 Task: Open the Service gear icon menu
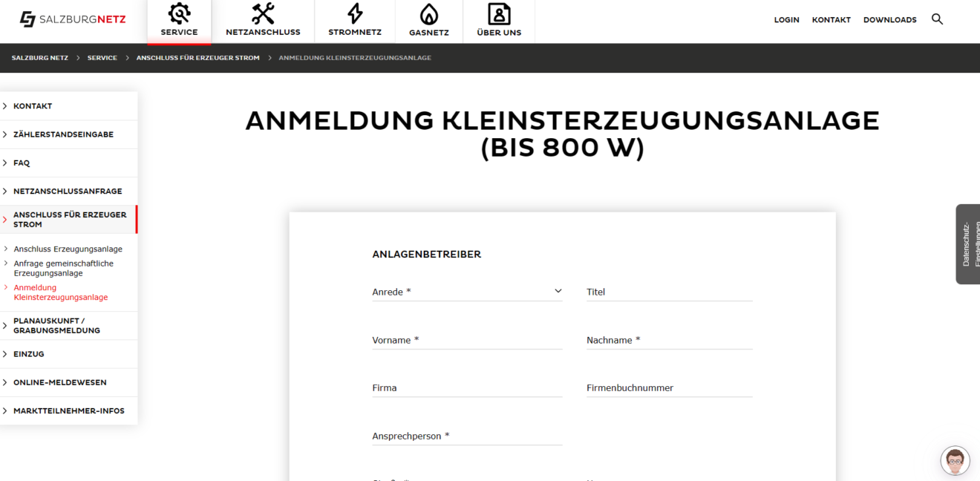179,13
